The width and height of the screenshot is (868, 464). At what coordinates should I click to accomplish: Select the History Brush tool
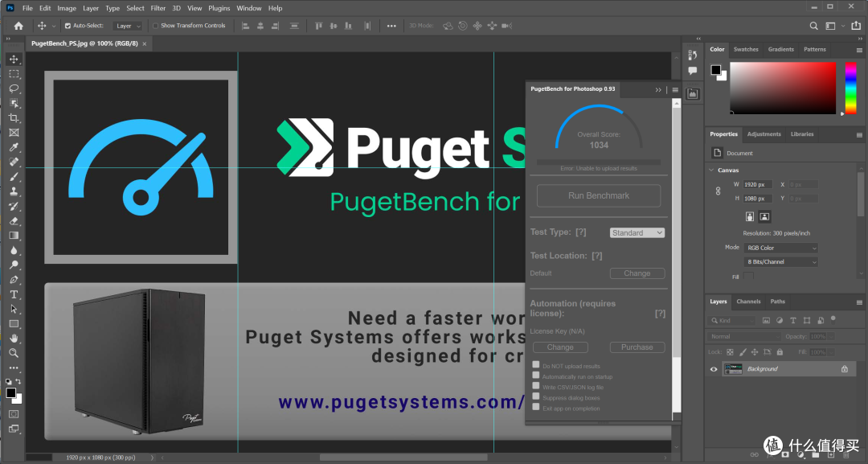coord(14,206)
